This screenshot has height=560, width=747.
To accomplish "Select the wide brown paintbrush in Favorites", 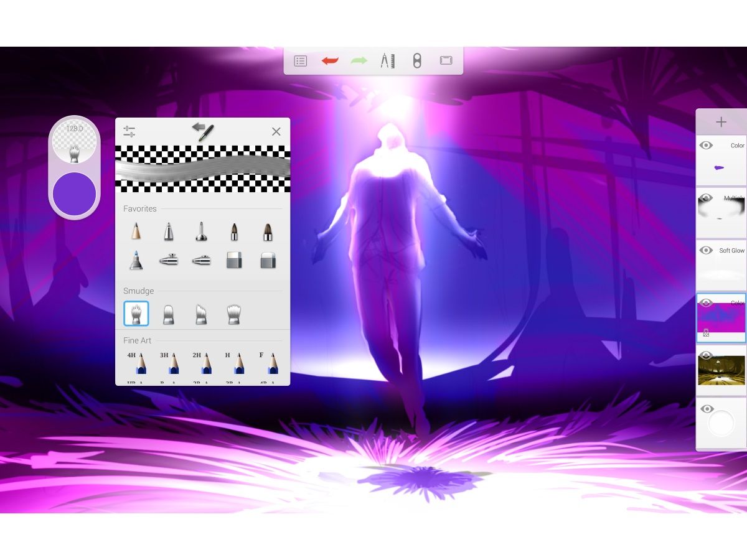I will tap(267, 232).
